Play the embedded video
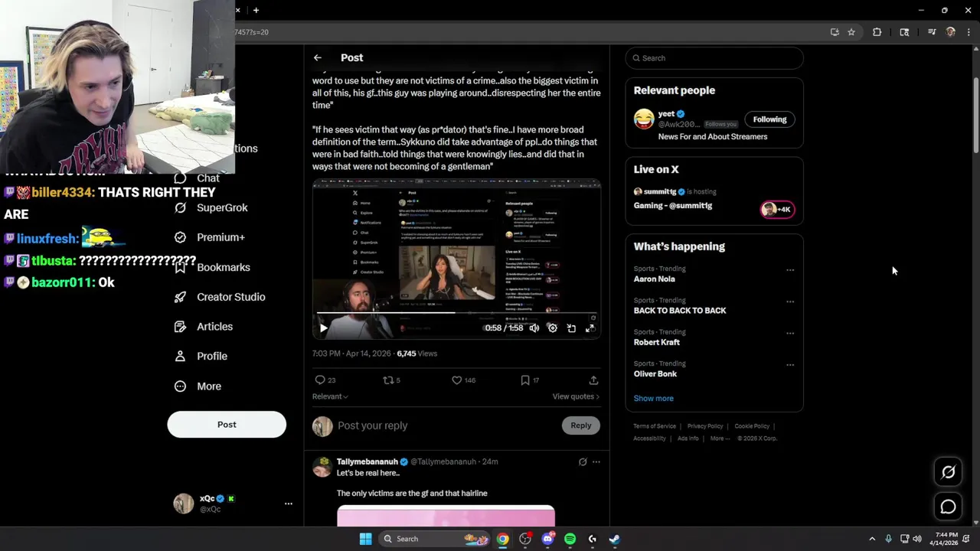This screenshot has height=551, width=980. [323, 328]
